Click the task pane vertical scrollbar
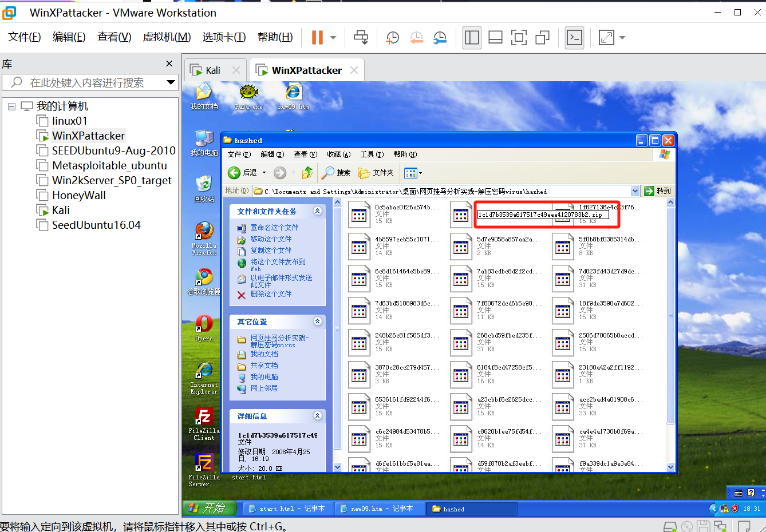 coord(337,328)
